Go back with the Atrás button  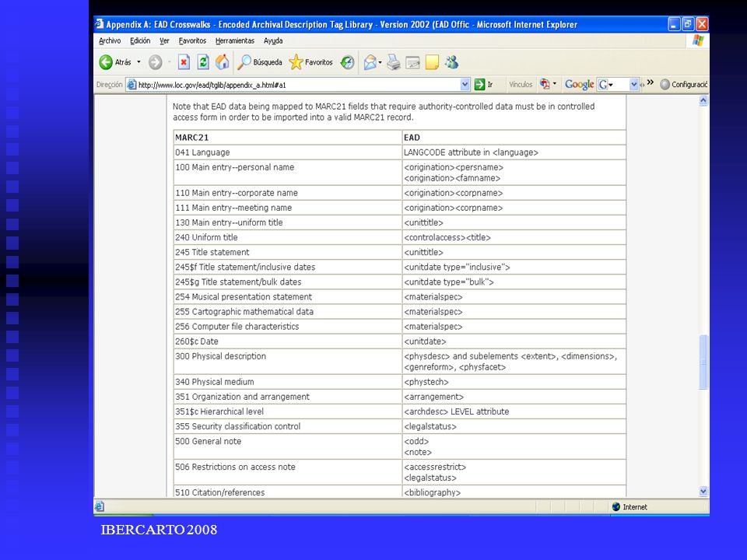click(x=115, y=62)
